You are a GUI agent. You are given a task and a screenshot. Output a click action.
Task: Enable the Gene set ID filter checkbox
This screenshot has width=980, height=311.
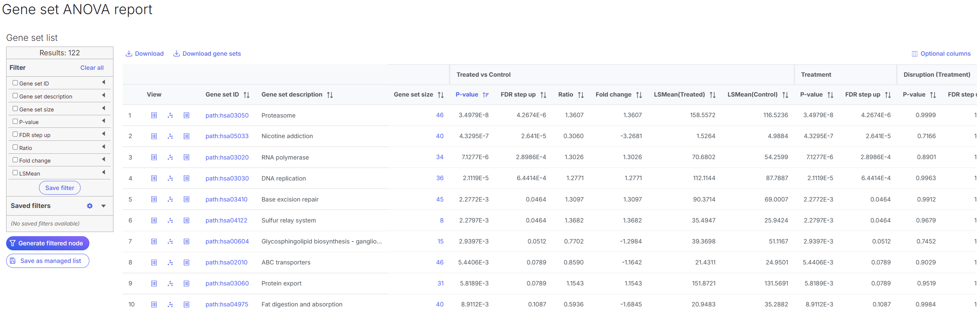(x=15, y=83)
